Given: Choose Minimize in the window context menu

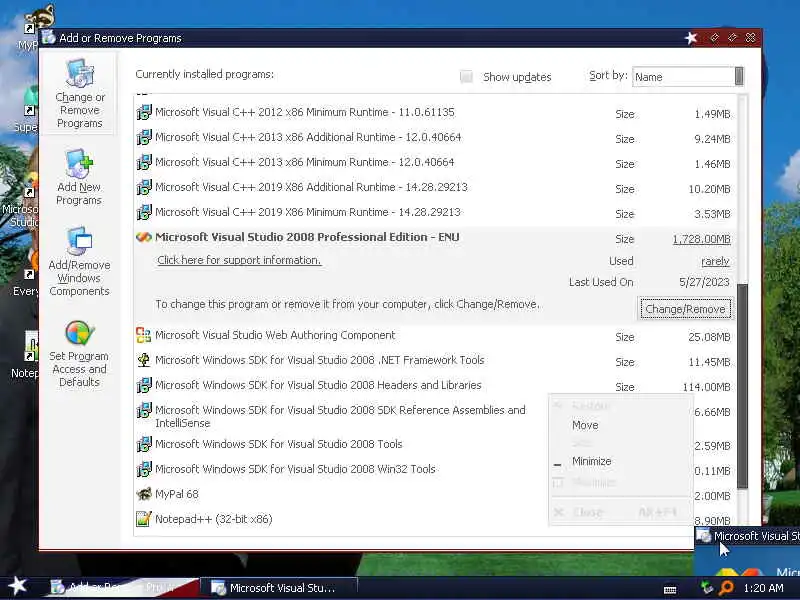Looking at the screenshot, I should click(591, 461).
